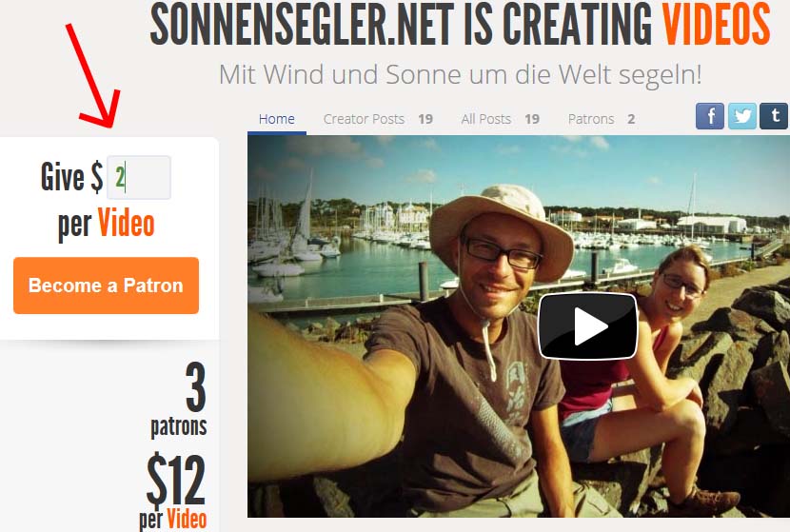Click the orange Video word under Give
This screenshot has width=790, height=532.
tap(126, 224)
